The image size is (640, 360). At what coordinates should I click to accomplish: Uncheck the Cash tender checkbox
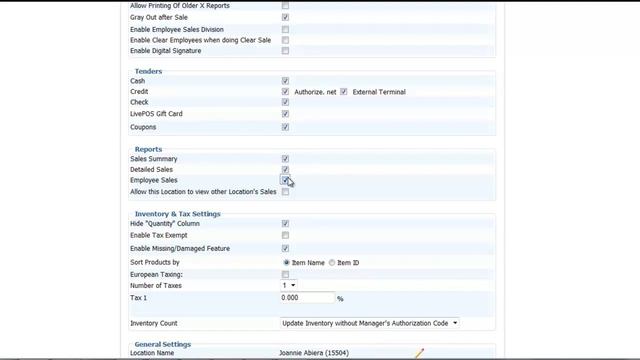pyautogui.click(x=285, y=81)
